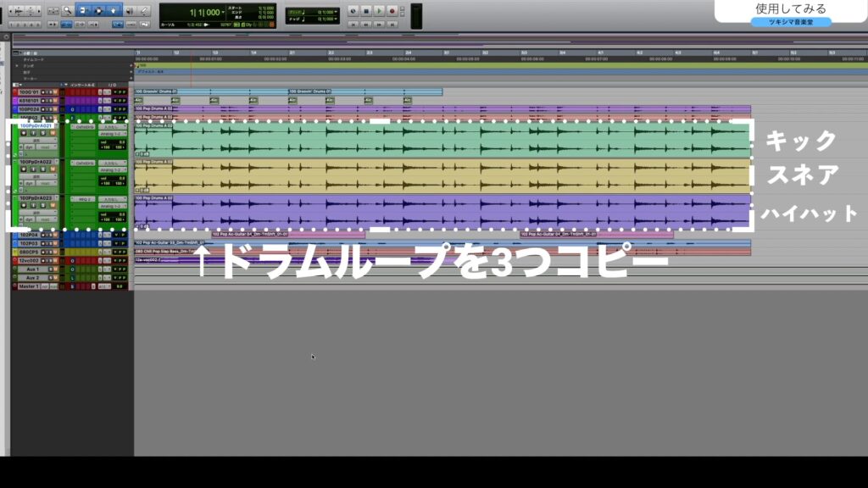
Task: Solo the Aux 1 track
Action: tap(50, 269)
